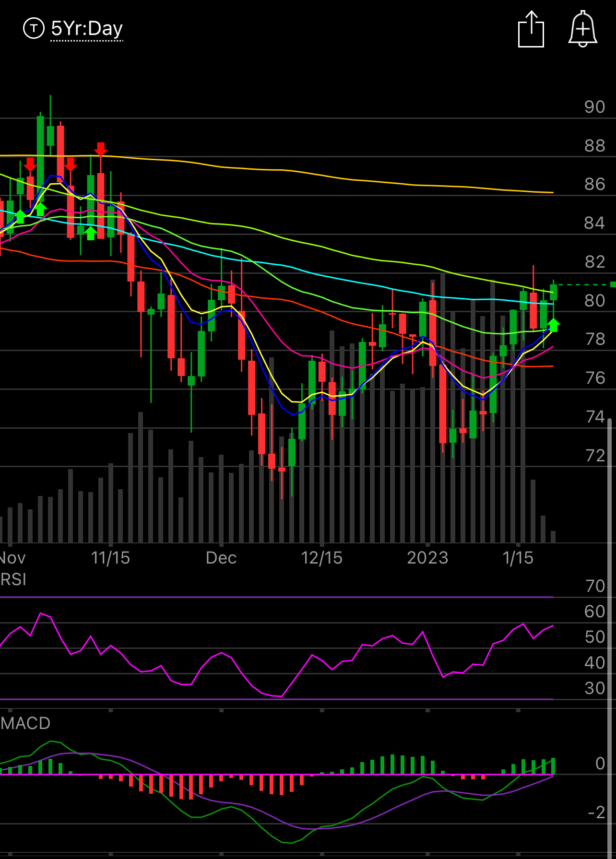Image resolution: width=616 pixels, height=859 pixels.
Task: Tap the 76 price axis label
Action: point(594,378)
